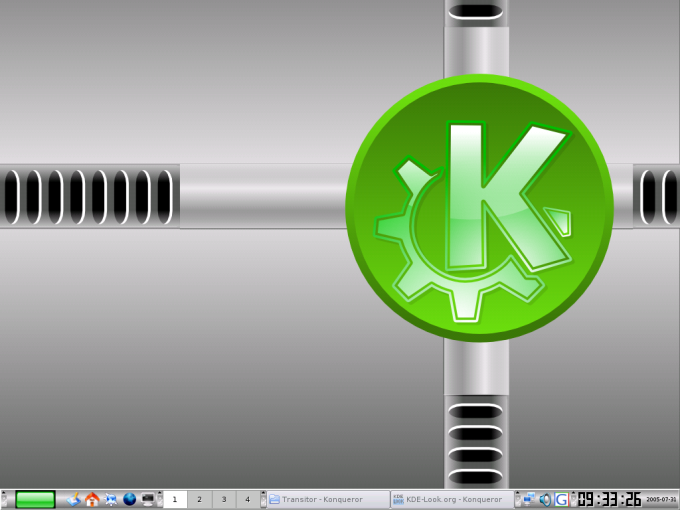Open the Google G tray icon
This screenshot has width=680, height=510.
click(x=561, y=499)
